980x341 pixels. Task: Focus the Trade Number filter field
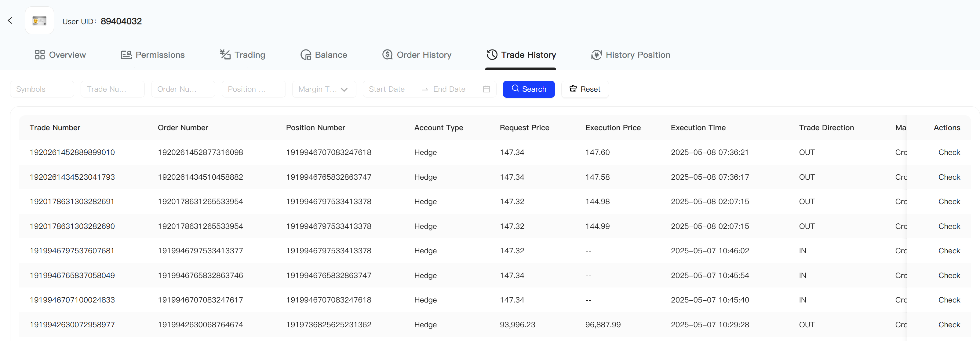coord(113,89)
